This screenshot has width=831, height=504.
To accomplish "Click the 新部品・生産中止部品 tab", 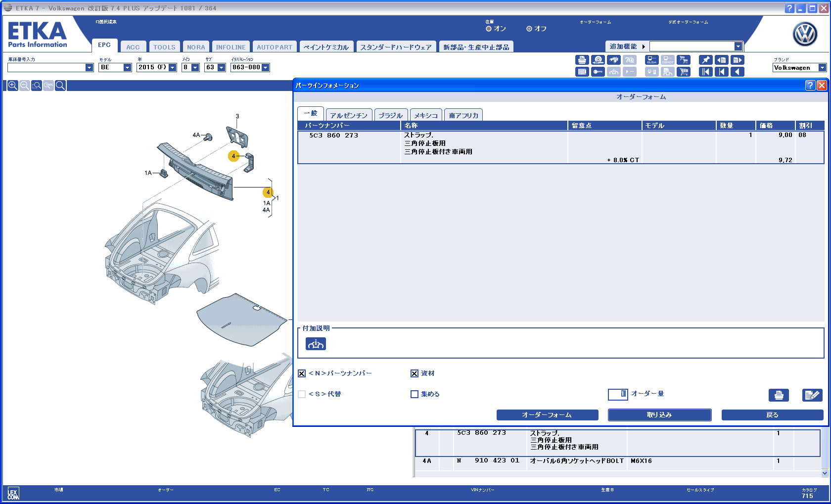I will pos(476,47).
